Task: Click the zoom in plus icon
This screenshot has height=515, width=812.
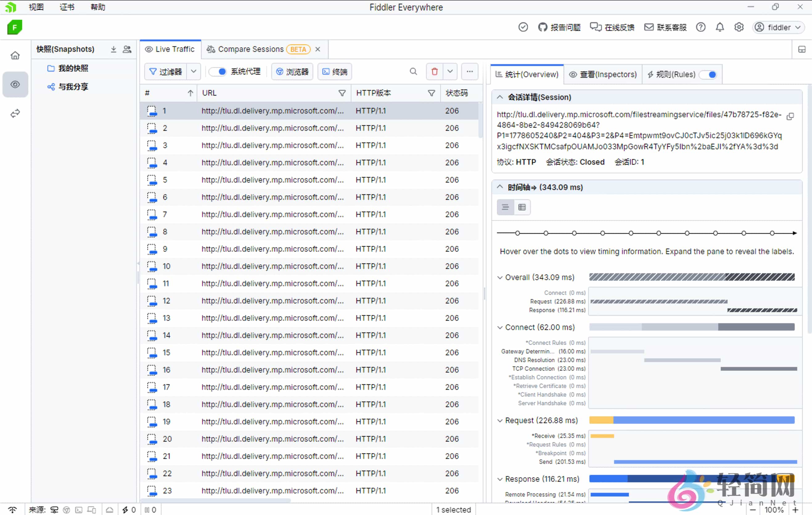Action: point(795,510)
